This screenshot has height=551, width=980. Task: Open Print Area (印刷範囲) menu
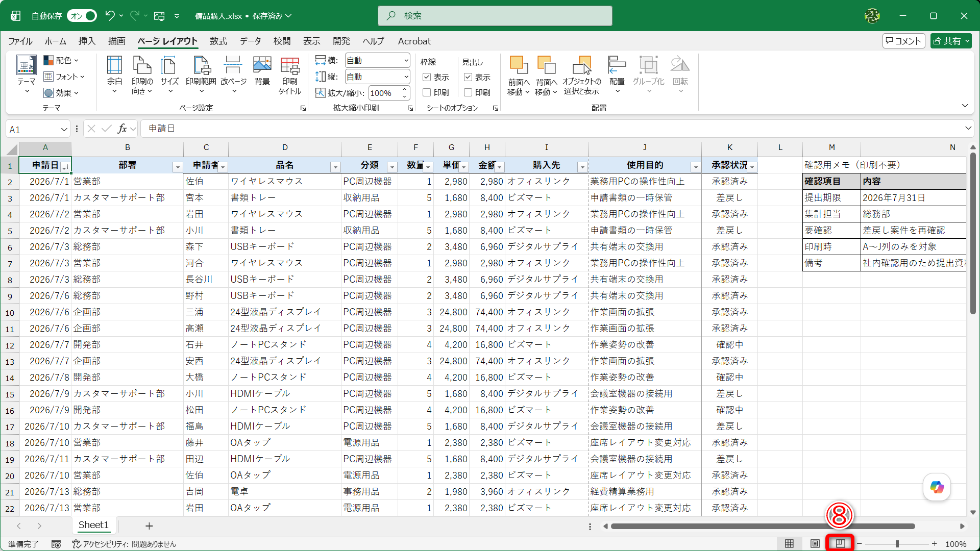coord(201,74)
